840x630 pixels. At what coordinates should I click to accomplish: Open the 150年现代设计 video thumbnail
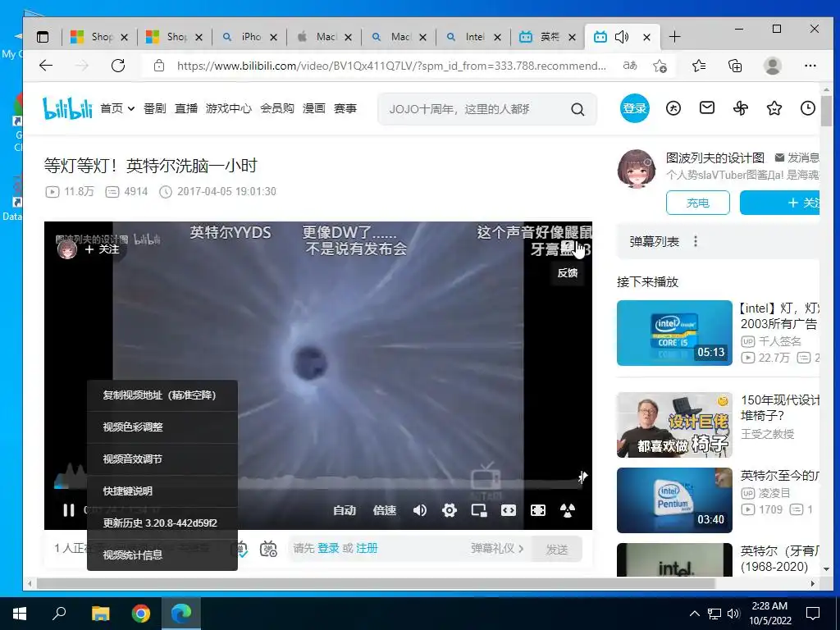point(674,425)
